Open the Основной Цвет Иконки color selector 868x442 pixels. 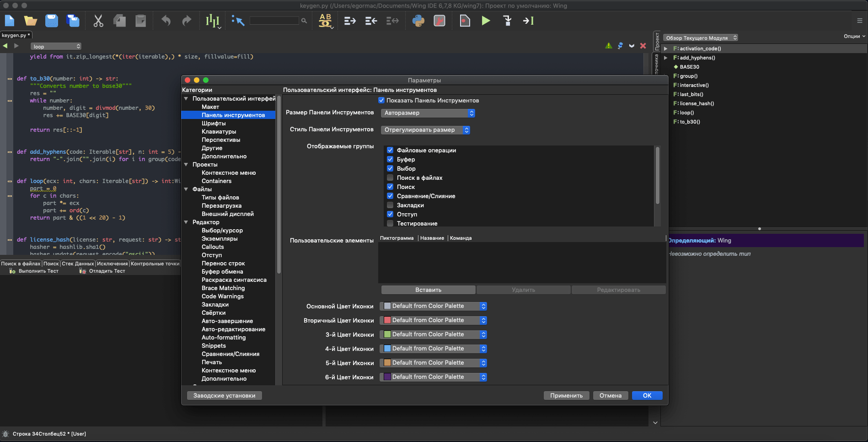pos(433,306)
